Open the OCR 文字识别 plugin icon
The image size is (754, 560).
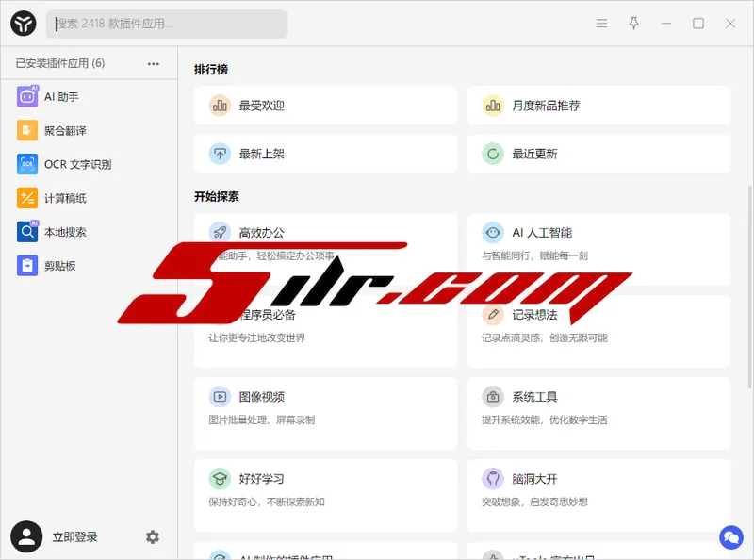click(27, 164)
